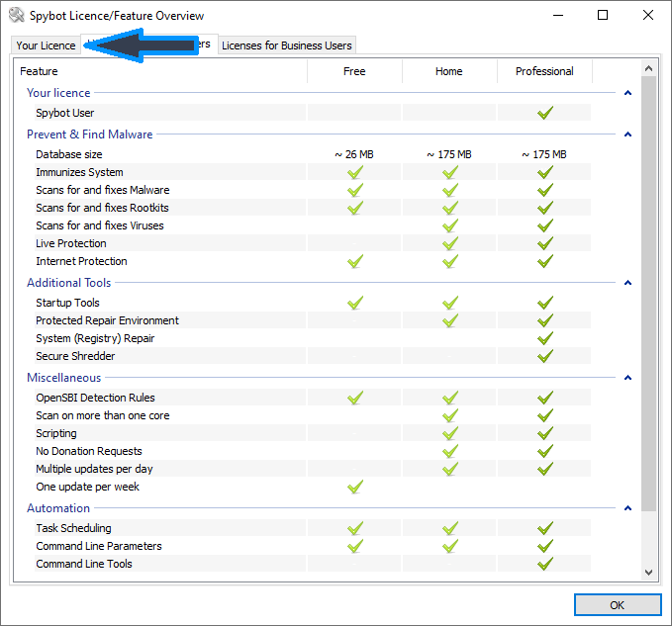Select the OpenSBI Detection Rules row

click(x=313, y=398)
